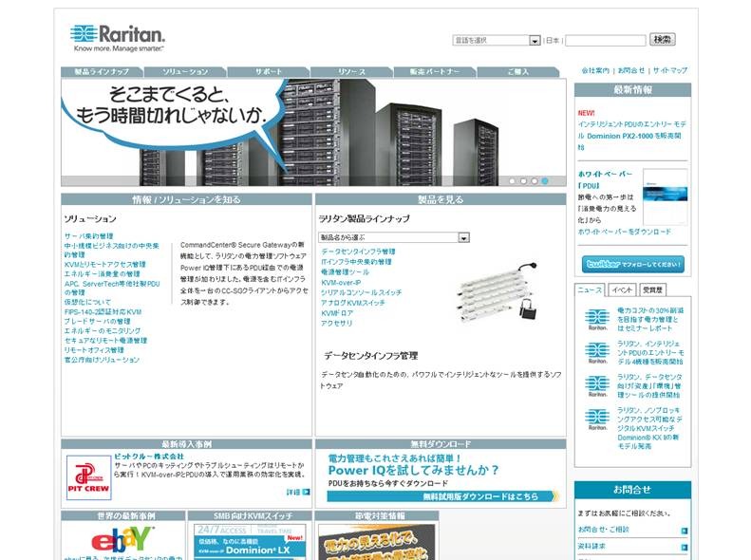The height and width of the screenshot is (560, 751).
Task: Open the サポート navigation menu
Action: coord(268,72)
